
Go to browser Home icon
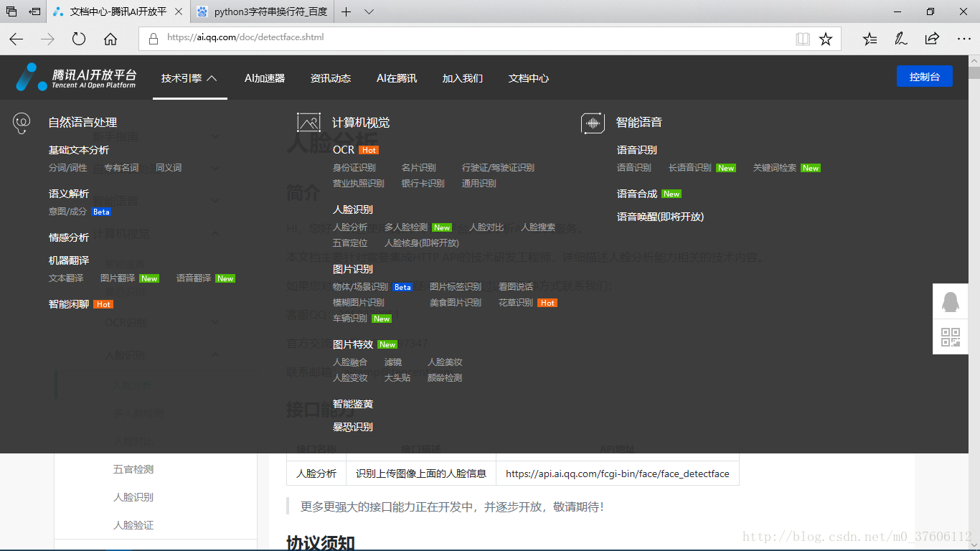coord(110,39)
